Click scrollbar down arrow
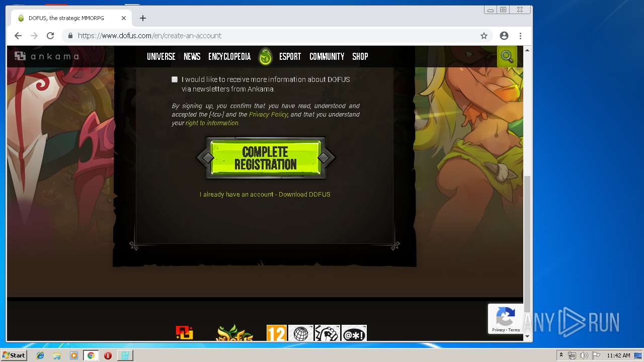644x362 pixels. coord(527,336)
